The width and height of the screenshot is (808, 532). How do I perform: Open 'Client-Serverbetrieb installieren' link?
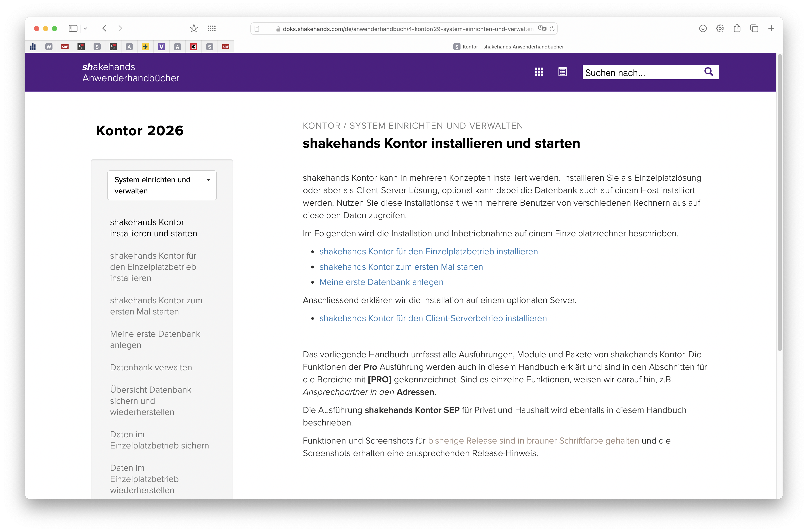433,318
